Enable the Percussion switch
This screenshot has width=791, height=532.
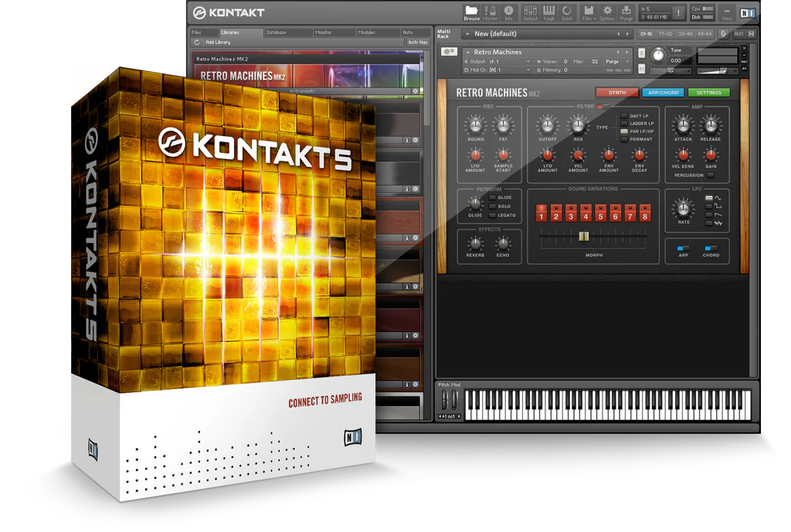click(x=711, y=175)
